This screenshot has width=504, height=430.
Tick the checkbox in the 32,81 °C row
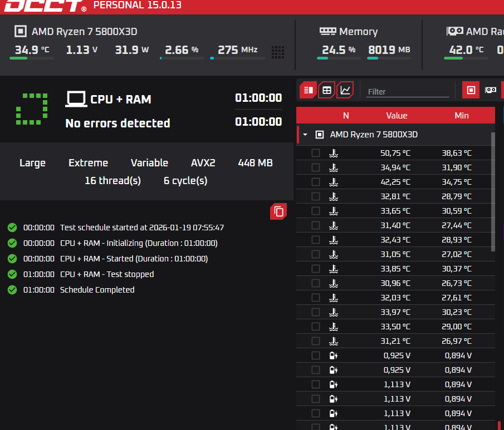pos(316,196)
